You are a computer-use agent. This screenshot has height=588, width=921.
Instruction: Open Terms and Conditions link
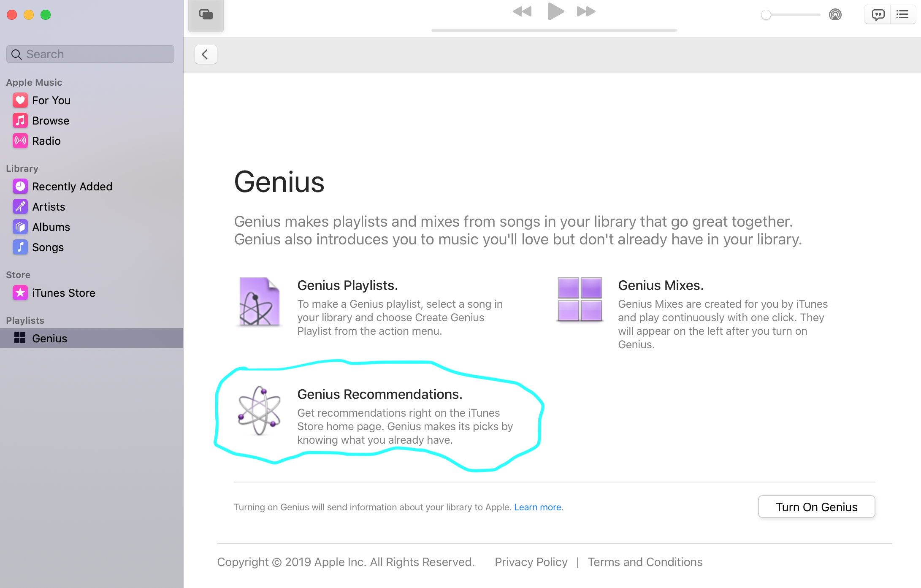tap(645, 562)
